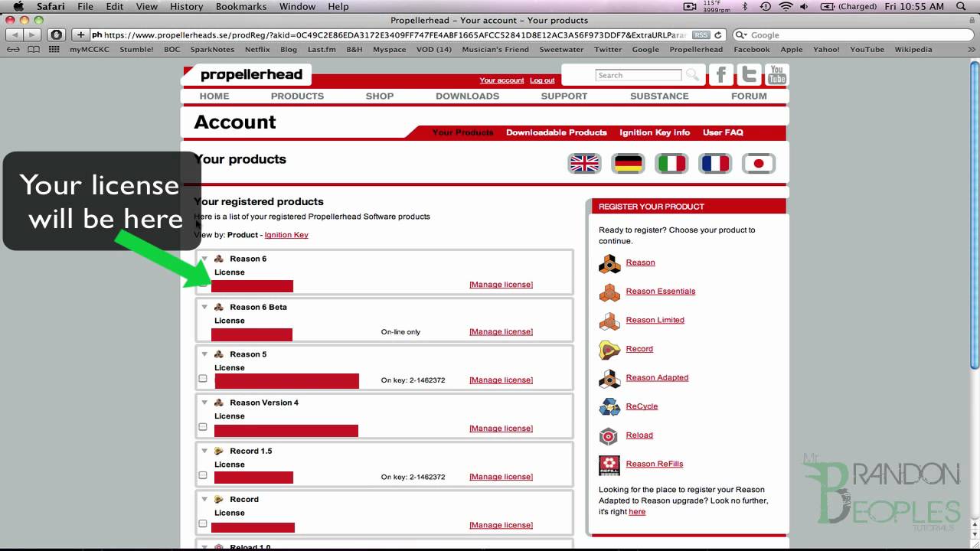Open the Bookmarks book icon in bookmarks bar
980x551 pixels.
point(34,50)
